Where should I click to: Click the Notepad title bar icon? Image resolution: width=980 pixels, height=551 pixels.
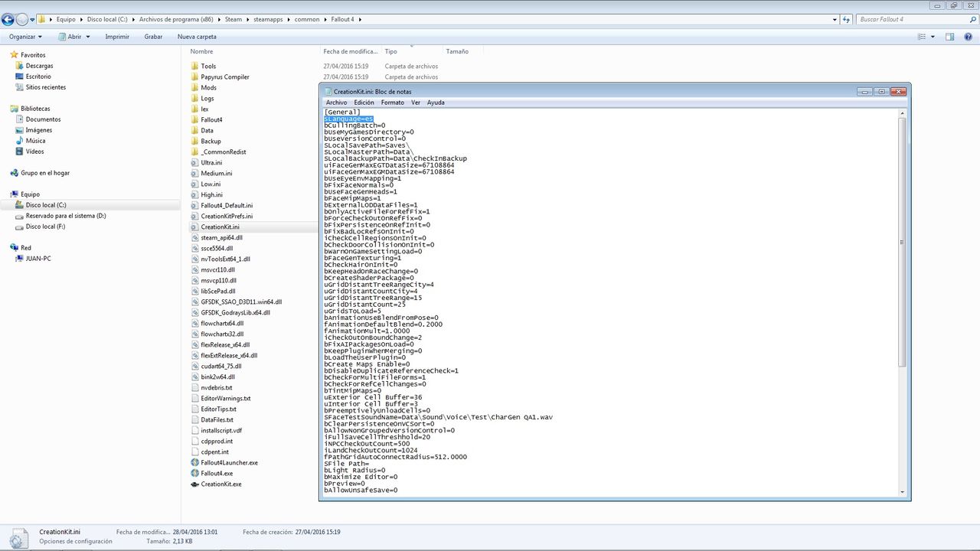(x=328, y=92)
